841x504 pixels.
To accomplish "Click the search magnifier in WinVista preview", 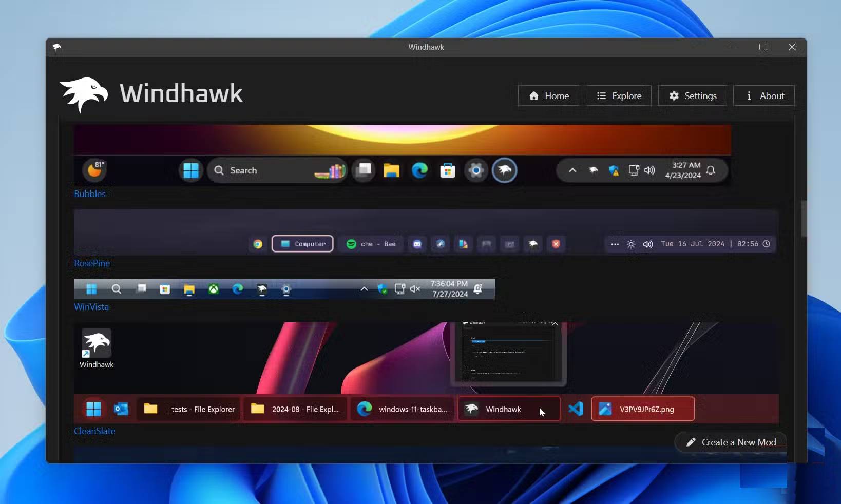I will (x=117, y=289).
